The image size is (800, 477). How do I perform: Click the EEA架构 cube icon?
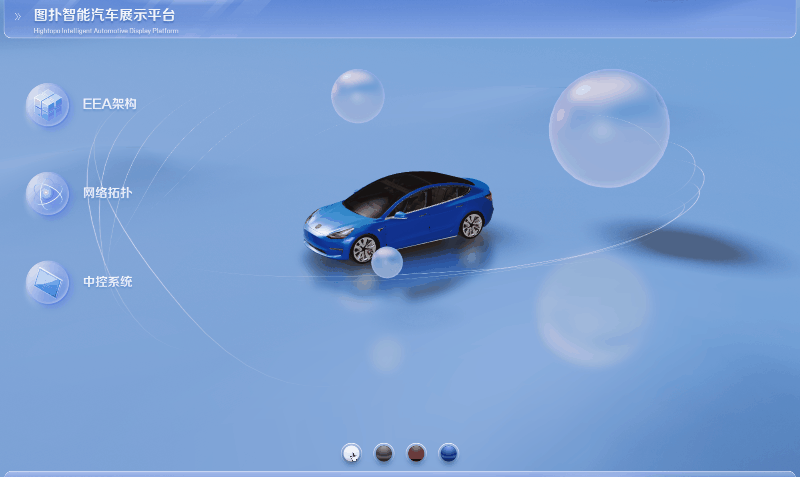click(x=47, y=105)
